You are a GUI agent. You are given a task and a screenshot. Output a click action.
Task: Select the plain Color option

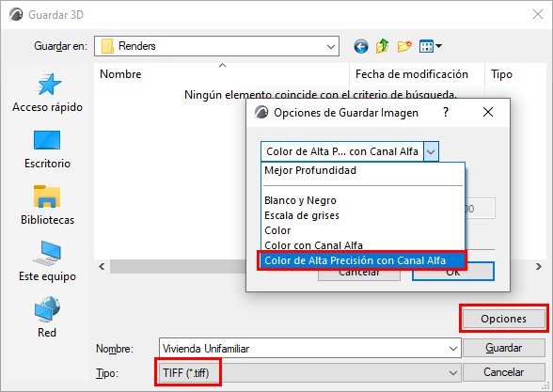tap(363, 230)
